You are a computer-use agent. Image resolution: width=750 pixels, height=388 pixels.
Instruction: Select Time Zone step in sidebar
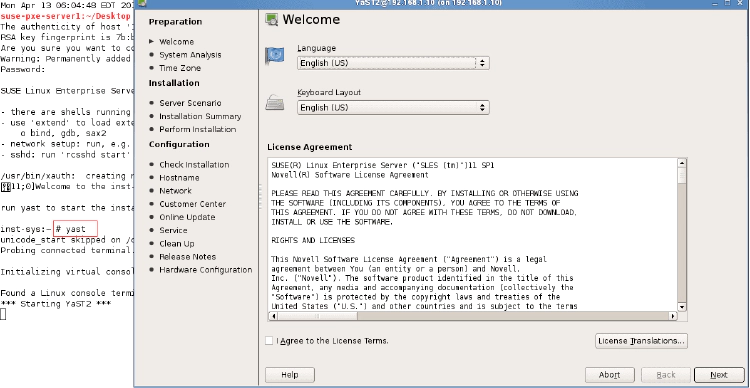180,68
